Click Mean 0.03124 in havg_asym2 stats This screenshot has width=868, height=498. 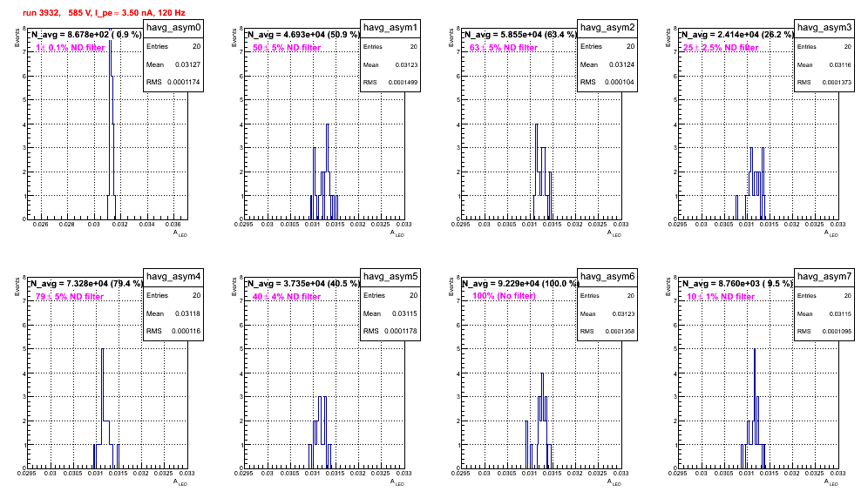(x=607, y=64)
